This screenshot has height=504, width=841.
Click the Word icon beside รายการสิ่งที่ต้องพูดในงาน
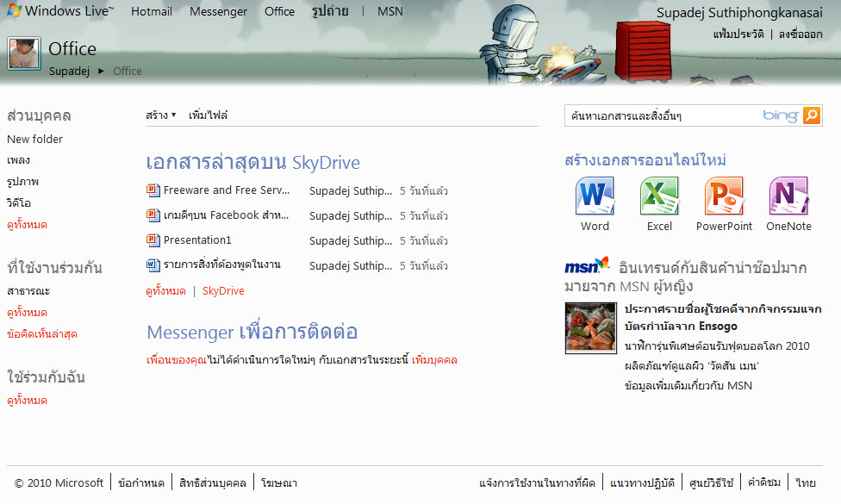click(153, 265)
